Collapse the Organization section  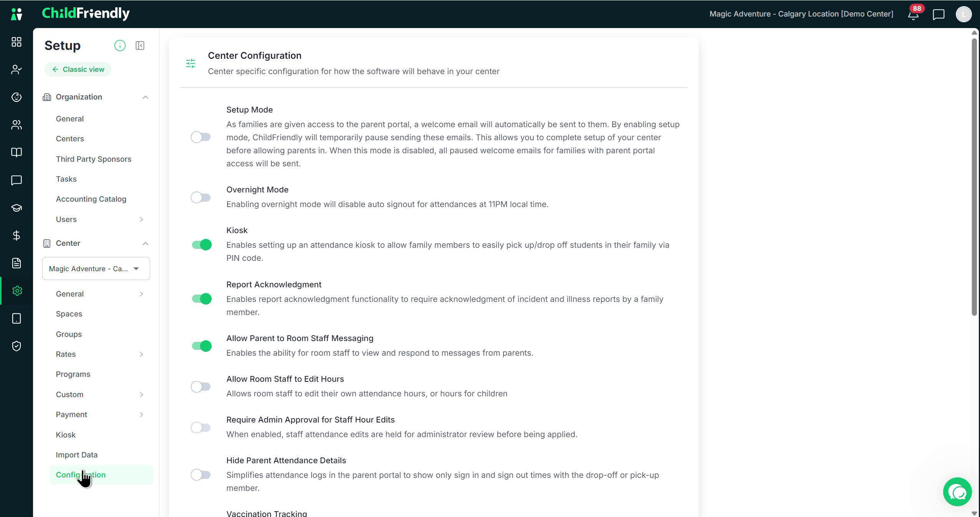click(x=146, y=97)
